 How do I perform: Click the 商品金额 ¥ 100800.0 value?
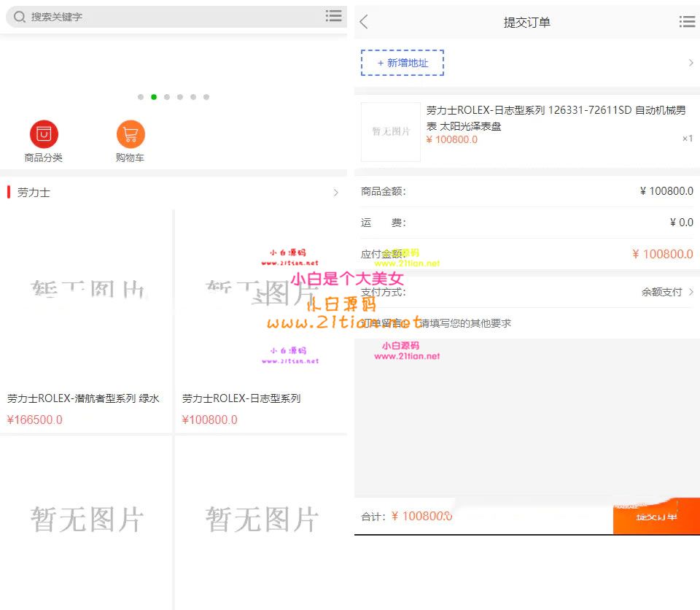point(666,191)
